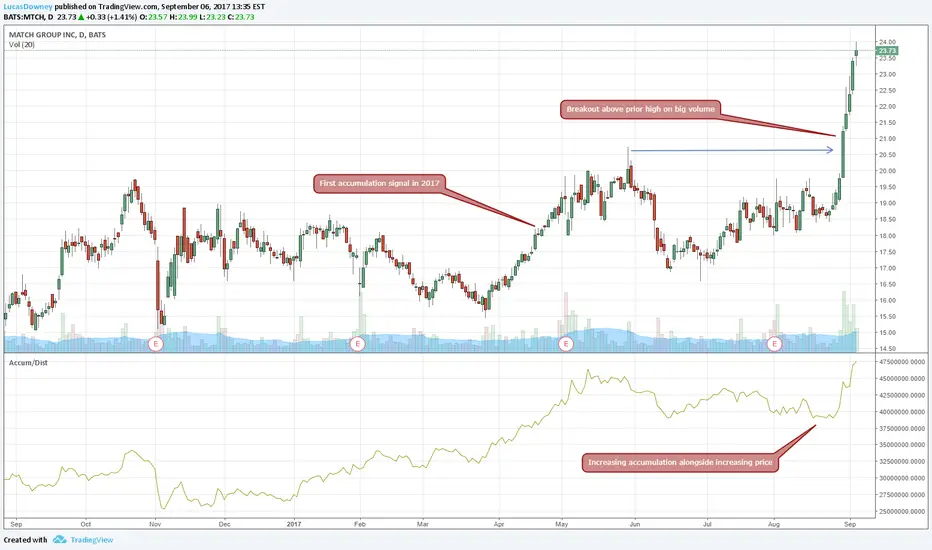Select the Increasing accumulation alongside increasing price callout

click(680, 463)
